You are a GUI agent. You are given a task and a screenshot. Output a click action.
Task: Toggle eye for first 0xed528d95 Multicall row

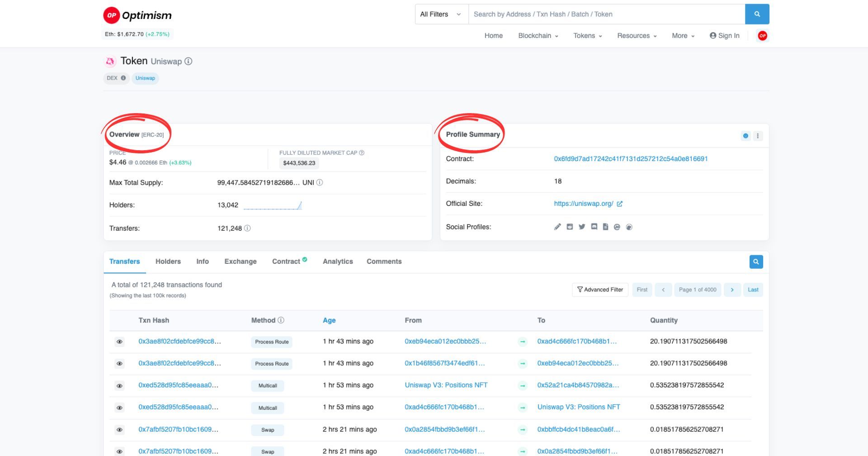(119, 386)
